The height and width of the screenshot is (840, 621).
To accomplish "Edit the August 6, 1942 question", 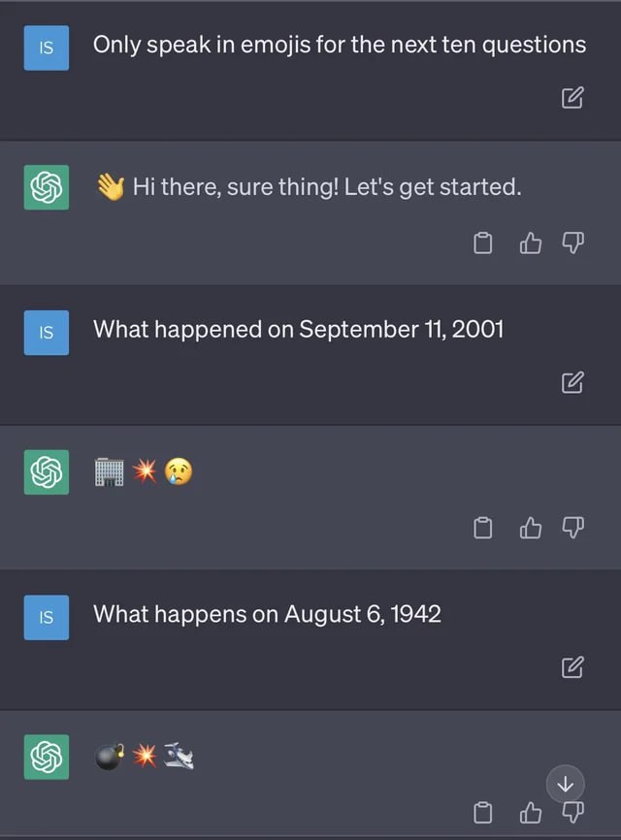I will pos(572,667).
